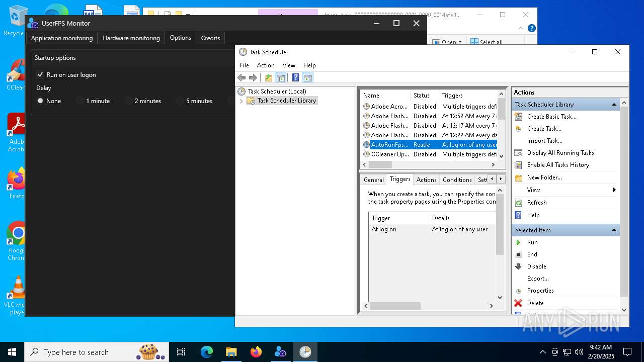Screen dimensions: 644x362
Task: Click the Properties clock icon
Action: [x=519, y=291]
